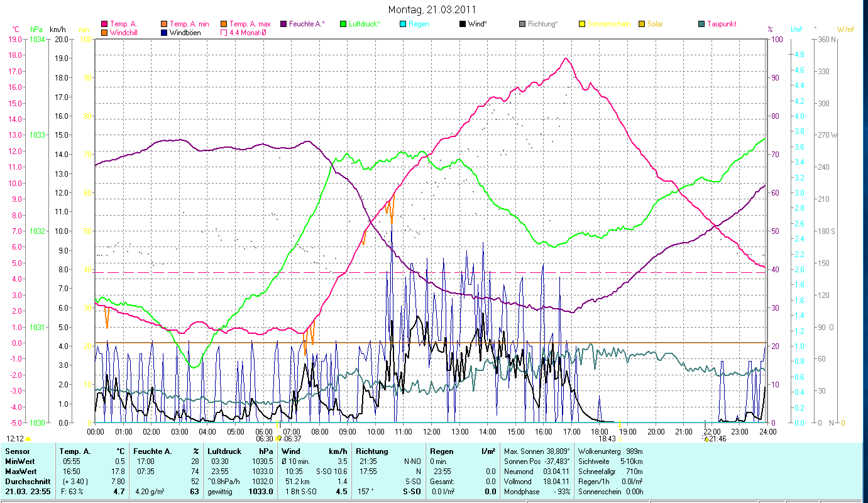Viewport: 868px width, 503px height.
Task: Click the sunrise marker at 06:30
Action: tap(278, 438)
